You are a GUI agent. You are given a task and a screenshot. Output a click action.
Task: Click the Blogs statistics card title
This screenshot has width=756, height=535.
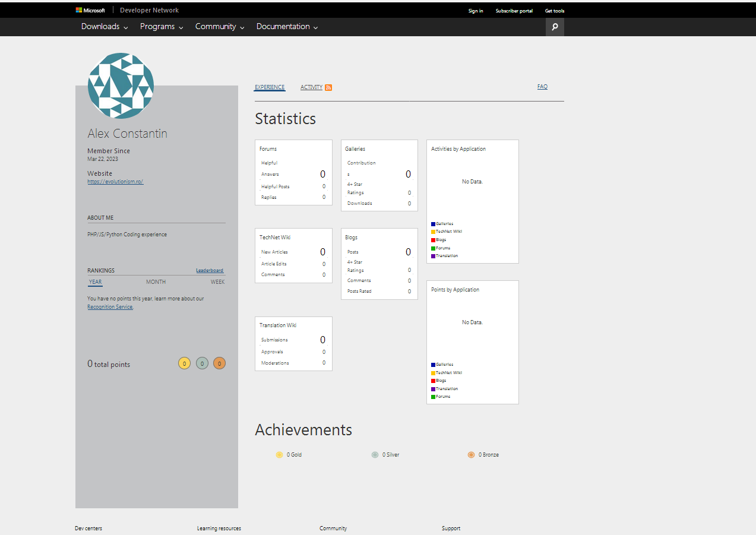[352, 238]
